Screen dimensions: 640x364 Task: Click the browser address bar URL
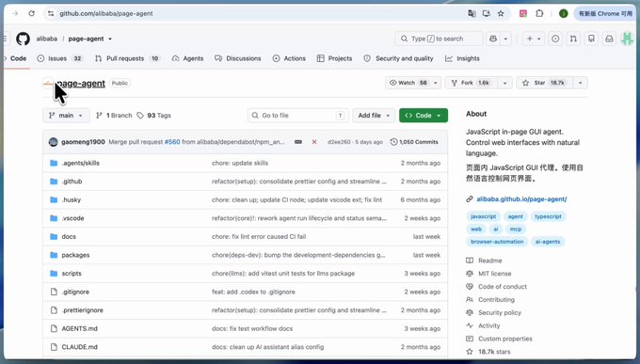pyautogui.click(x=106, y=13)
